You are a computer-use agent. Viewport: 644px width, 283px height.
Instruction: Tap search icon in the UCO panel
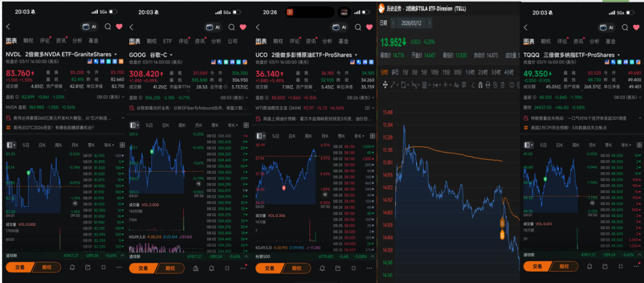point(358,27)
